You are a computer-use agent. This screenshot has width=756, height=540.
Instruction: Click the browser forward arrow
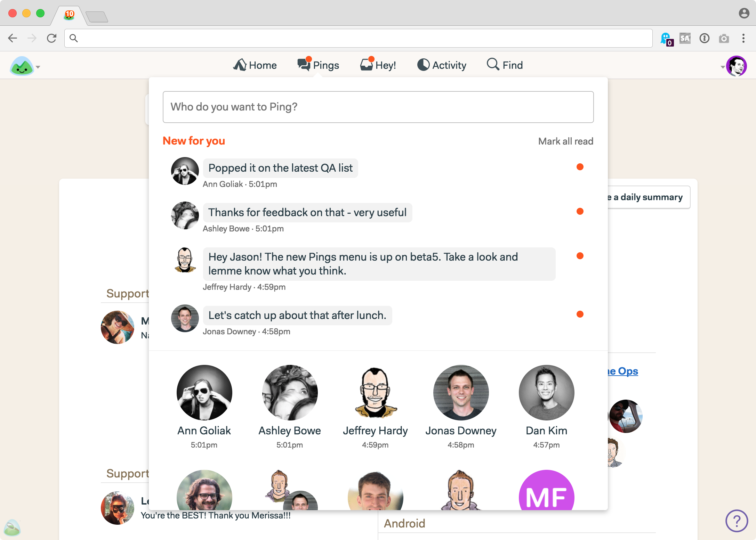(32, 38)
